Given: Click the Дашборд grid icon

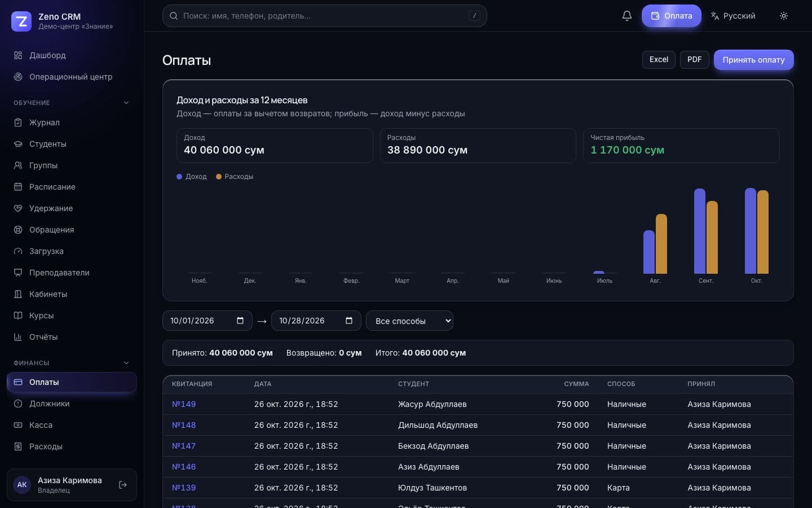Looking at the screenshot, I should click(18, 55).
